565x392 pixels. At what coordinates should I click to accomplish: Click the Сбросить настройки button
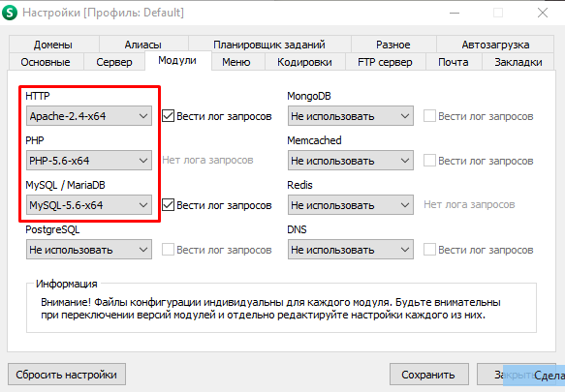tap(67, 375)
